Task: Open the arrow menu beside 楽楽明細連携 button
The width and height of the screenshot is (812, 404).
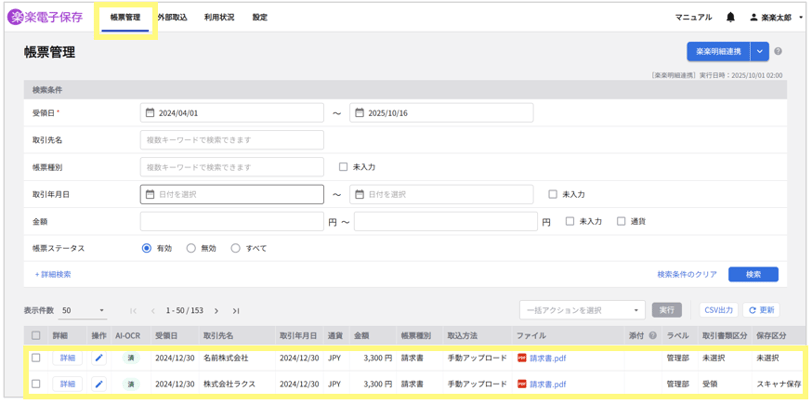Action: click(x=760, y=52)
